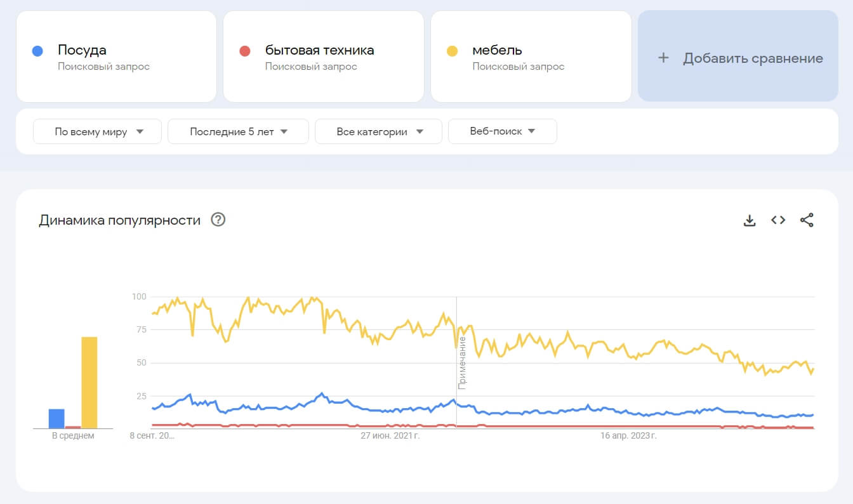Download the popularity chart data

[750, 220]
